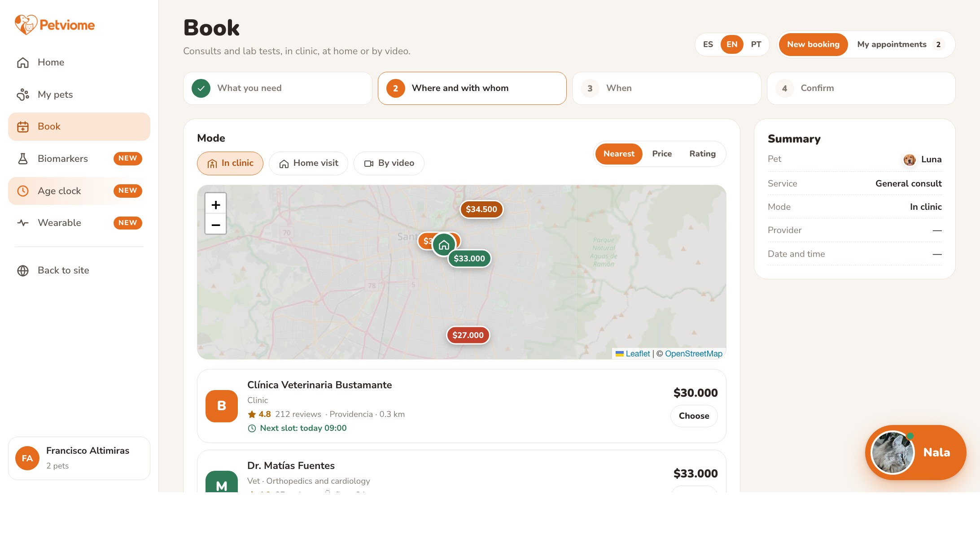Click the FA user avatar
The width and height of the screenshot is (980, 551).
(x=27, y=458)
